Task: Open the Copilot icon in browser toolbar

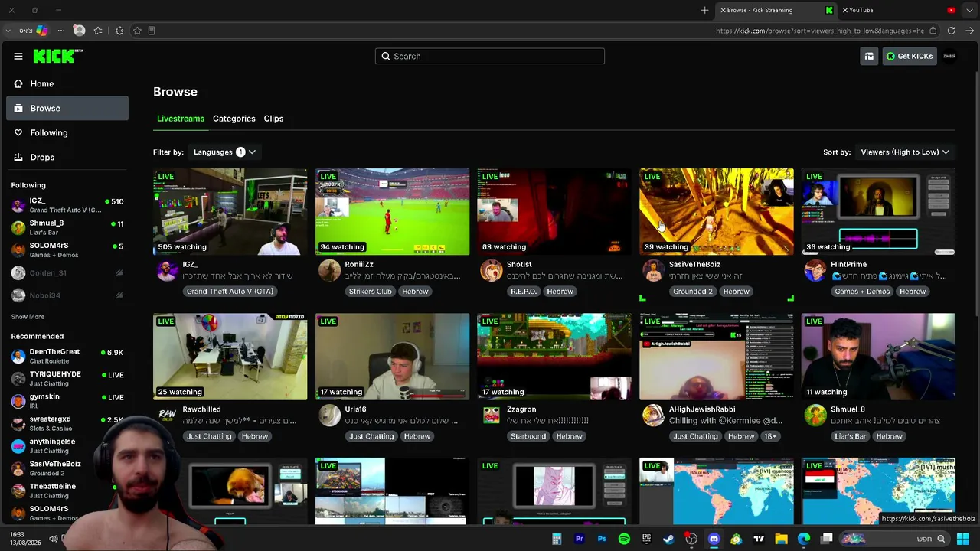Action: point(42,31)
